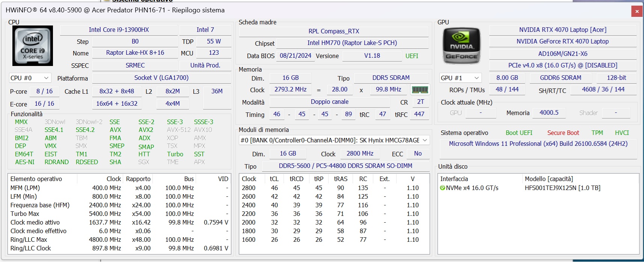This screenshot has width=644, height=262.
Task: Click the Intel HM770 chipset field
Action: [x=352, y=43]
